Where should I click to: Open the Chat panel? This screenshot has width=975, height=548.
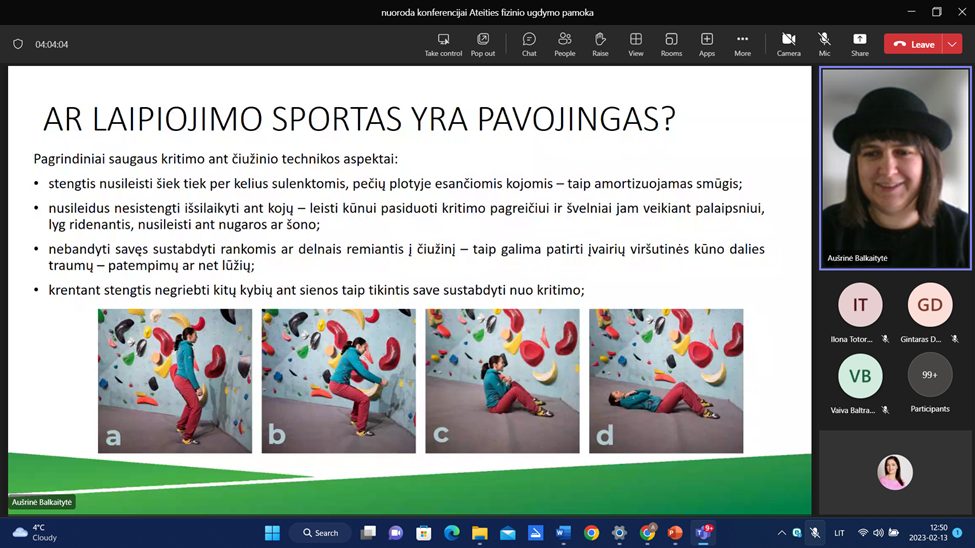click(529, 43)
